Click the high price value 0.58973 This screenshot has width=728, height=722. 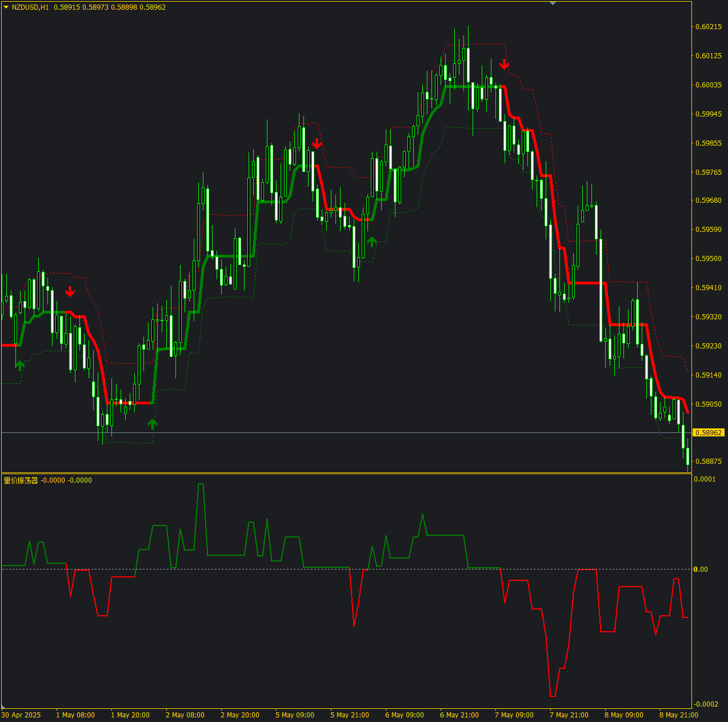(95, 7)
